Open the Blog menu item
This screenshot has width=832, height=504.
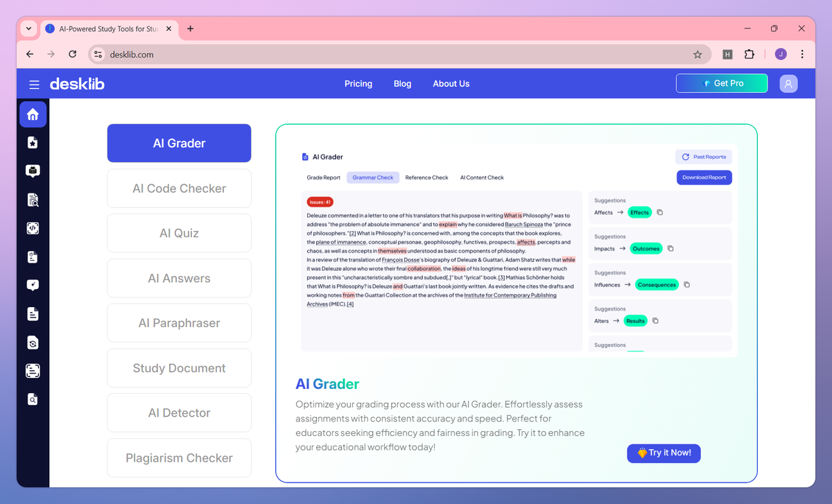click(x=402, y=83)
